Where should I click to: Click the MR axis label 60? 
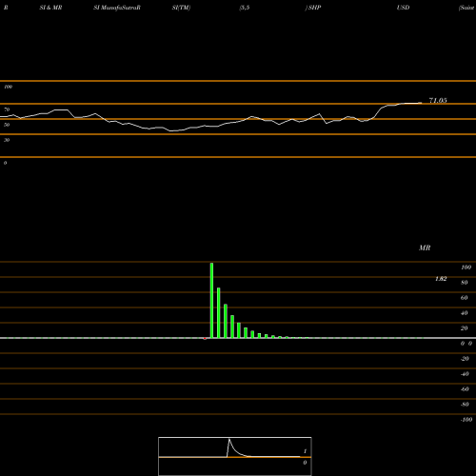(x=465, y=298)
